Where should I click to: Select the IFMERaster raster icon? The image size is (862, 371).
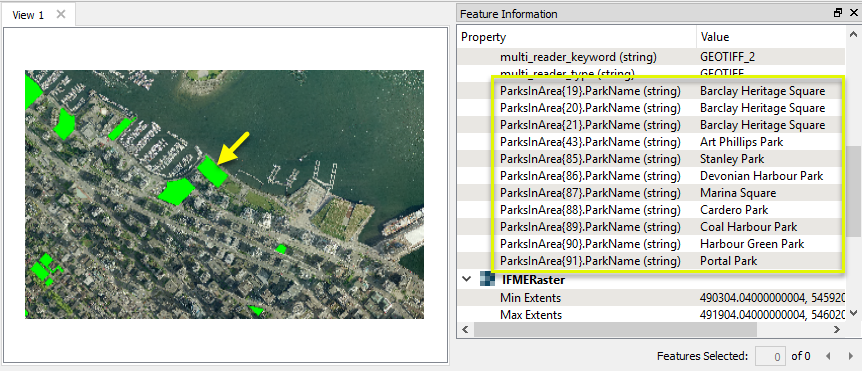487,279
